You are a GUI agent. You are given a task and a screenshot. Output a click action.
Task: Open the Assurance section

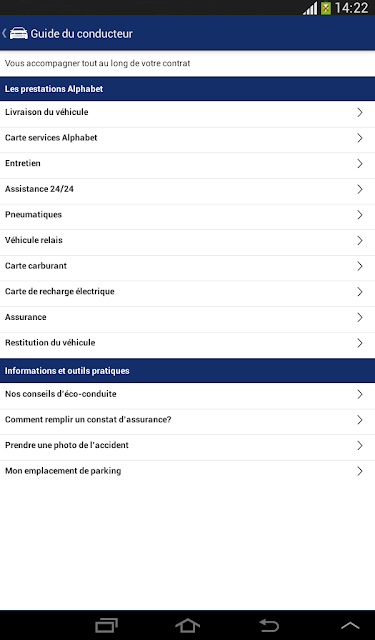187,318
